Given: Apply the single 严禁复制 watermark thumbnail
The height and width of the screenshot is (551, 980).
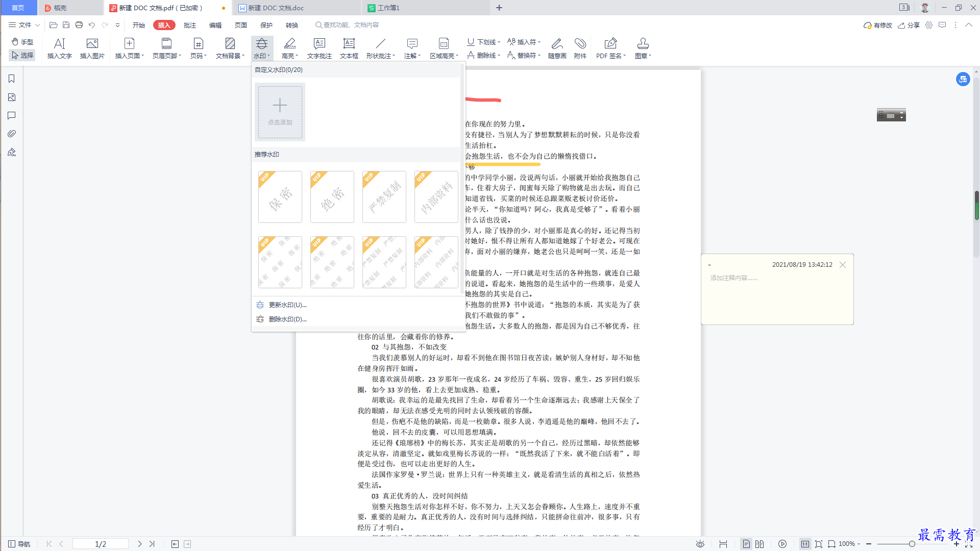Looking at the screenshot, I should [384, 197].
